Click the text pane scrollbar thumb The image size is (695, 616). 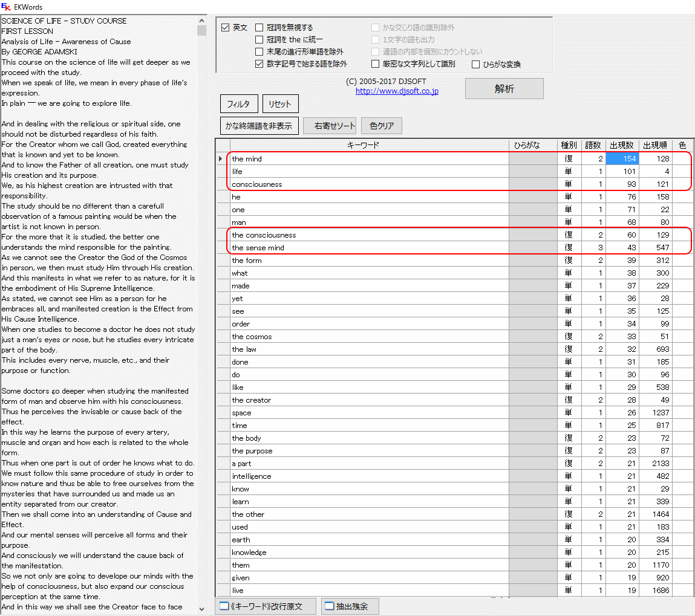[201, 30]
